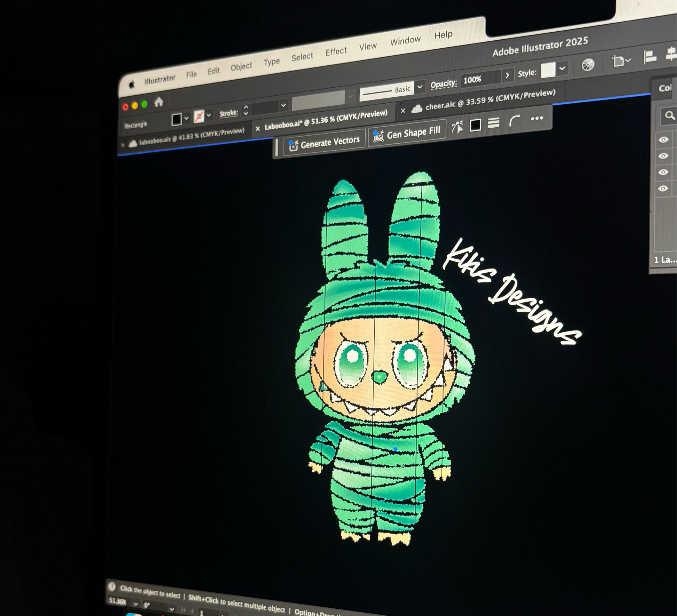Click the black fill color swatch

coord(177,120)
